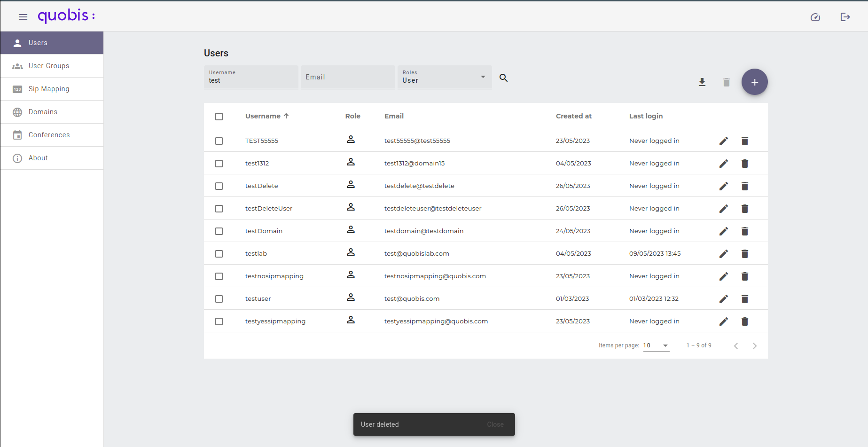Click the logout icon
This screenshot has width=868, height=447.
(845, 17)
